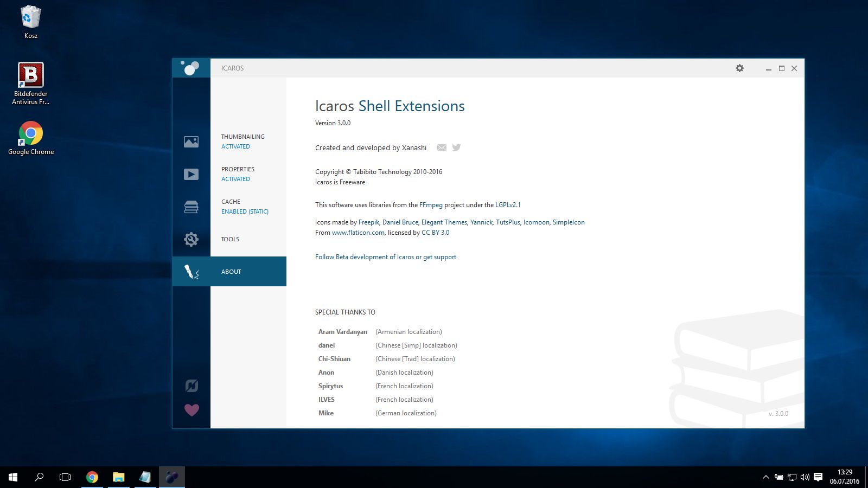Toggle Properties ACTIVATED status
The width and height of the screenshot is (868, 488).
click(235, 179)
